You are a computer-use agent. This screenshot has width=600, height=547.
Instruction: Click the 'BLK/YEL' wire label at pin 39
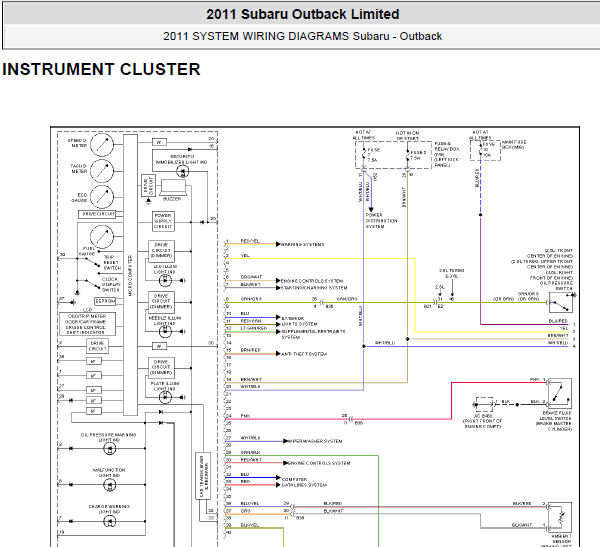pyautogui.click(x=250, y=525)
